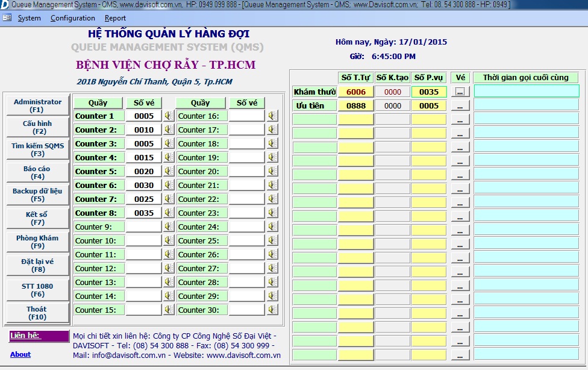Select the announce icon for Counter 8
588x370 pixels.
click(167, 213)
